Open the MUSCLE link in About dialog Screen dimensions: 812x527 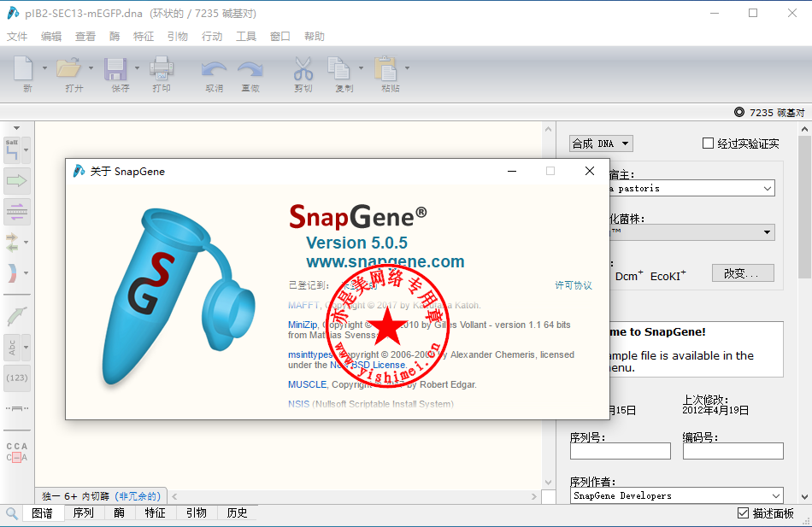[307, 384]
